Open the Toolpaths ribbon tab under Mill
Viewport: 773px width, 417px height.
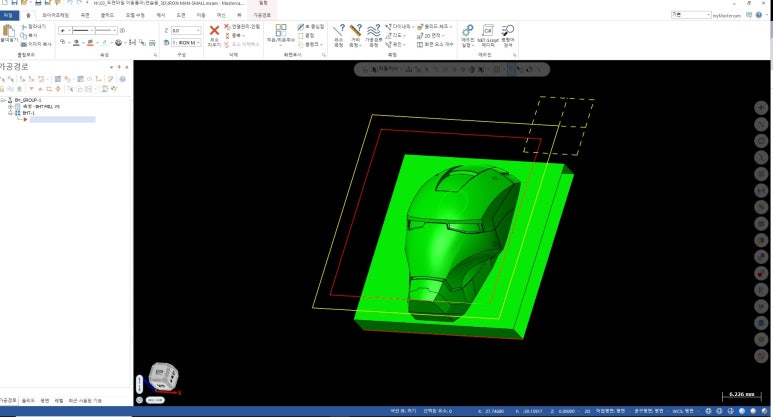(x=262, y=15)
